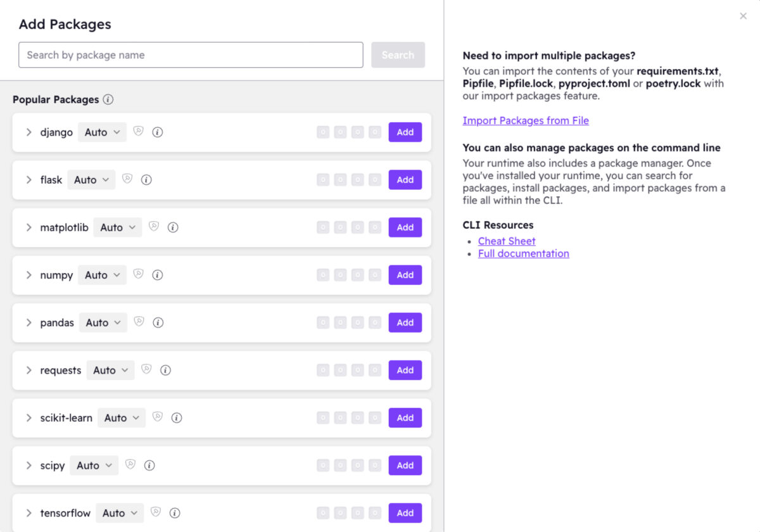Click the info icon next to pandas
This screenshot has height=532, width=760.
coord(158,322)
